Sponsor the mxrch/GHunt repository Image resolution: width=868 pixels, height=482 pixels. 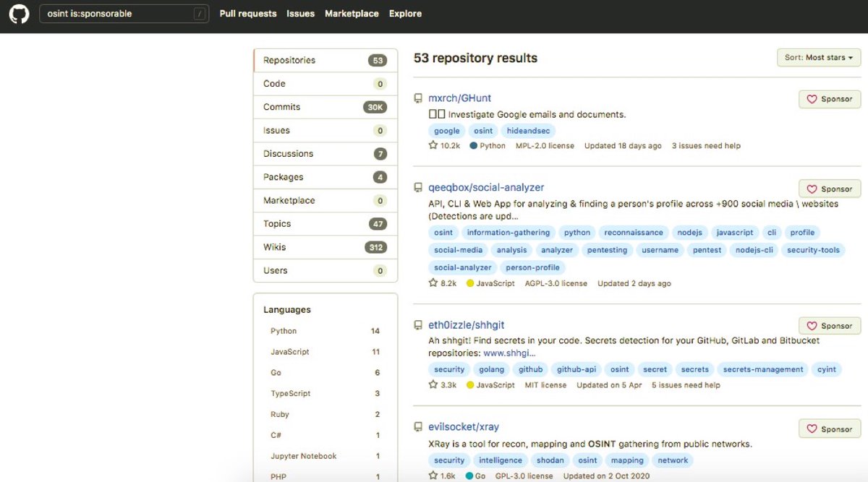tap(830, 99)
